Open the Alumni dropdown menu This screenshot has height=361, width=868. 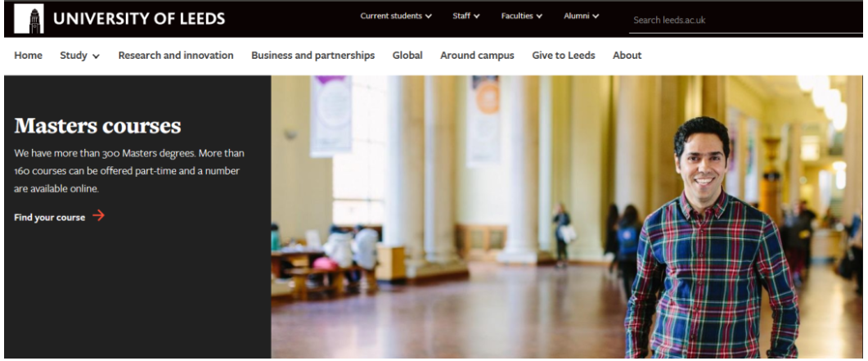581,16
